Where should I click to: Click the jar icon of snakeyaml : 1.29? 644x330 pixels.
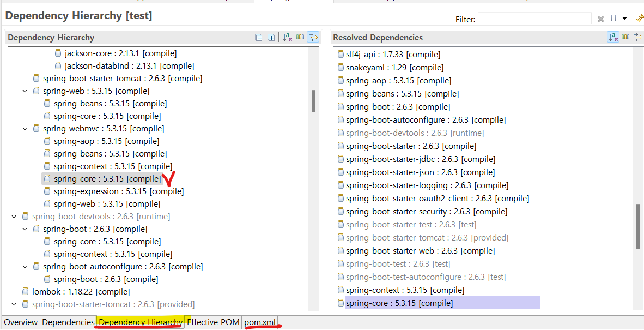click(340, 68)
